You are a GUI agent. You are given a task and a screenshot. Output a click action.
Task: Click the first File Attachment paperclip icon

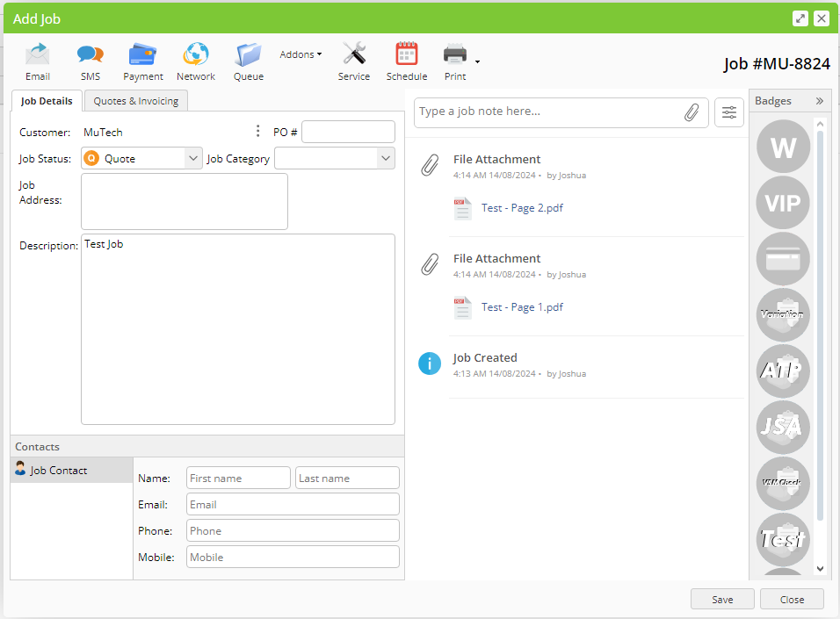click(430, 165)
